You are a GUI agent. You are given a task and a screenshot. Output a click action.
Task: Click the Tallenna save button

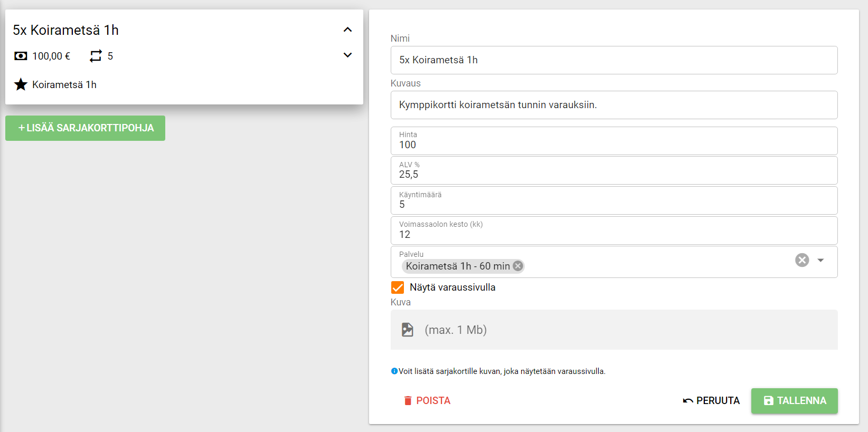tap(795, 401)
